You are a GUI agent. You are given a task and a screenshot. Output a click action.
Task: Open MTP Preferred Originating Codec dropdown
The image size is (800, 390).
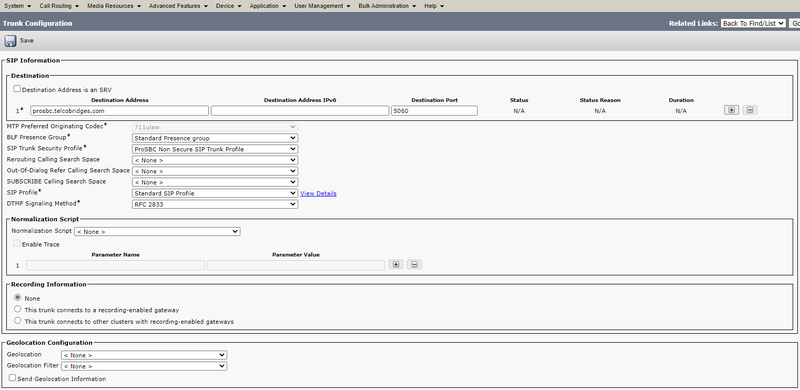pyautogui.click(x=215, y=127)
